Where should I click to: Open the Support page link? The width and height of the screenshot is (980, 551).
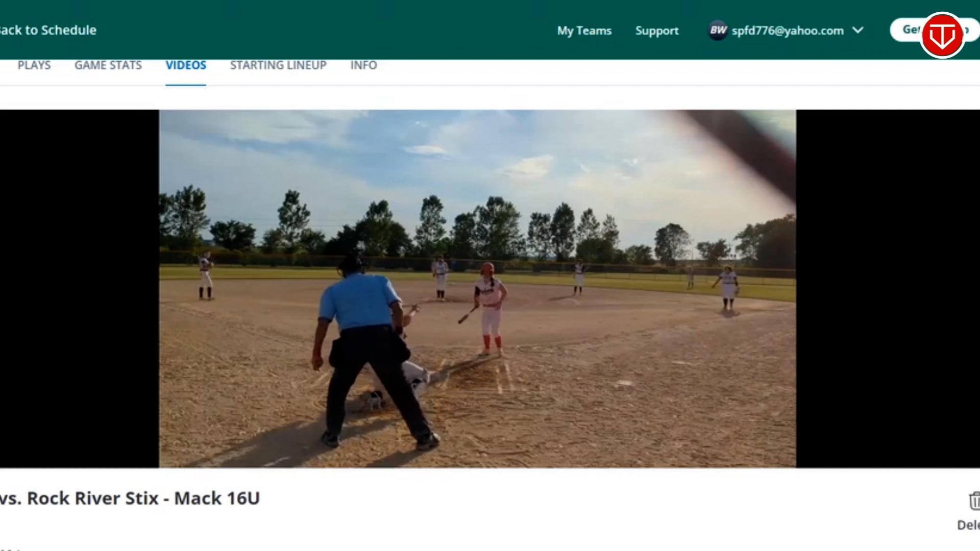pos(657,31)
